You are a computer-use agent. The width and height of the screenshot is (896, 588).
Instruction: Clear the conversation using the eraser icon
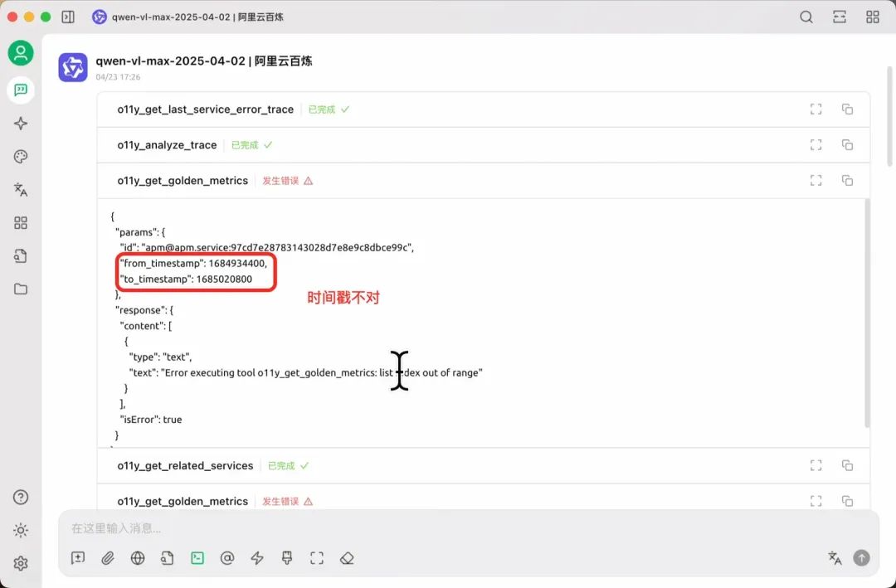(x=346, y=558)
